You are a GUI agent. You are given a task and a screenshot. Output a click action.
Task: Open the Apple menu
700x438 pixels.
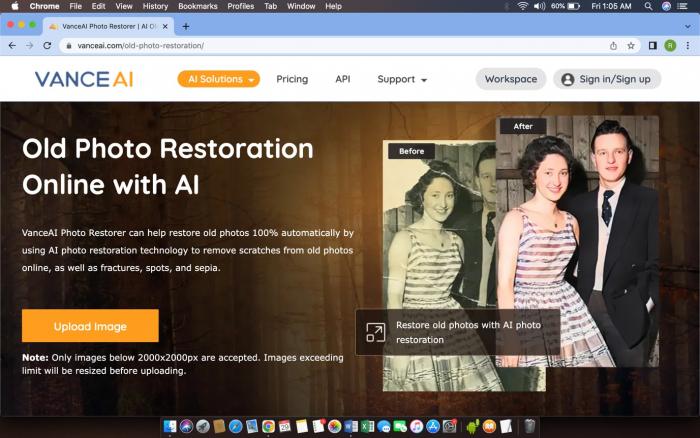point(15,6)
